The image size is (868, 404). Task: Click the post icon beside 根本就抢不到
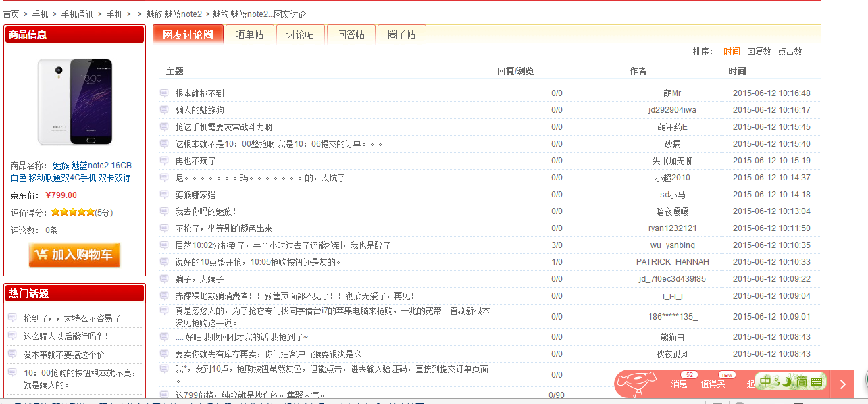(x=164, y=93)
